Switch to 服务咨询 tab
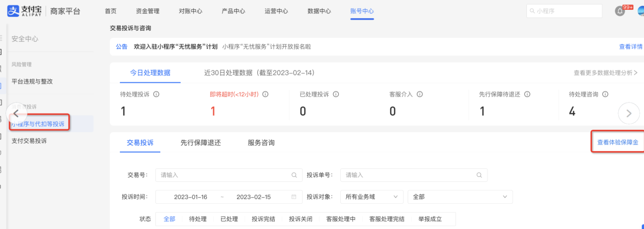Screen dimensions: 644x229 [x=261, y=142]
